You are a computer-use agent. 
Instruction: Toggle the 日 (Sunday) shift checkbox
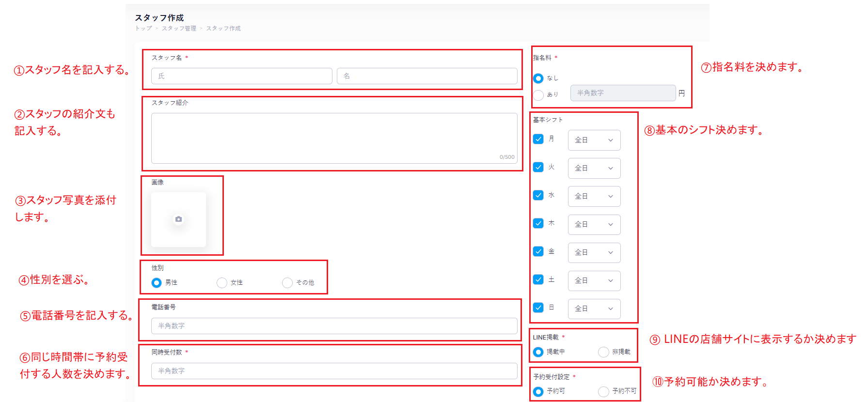pos(538,308)
